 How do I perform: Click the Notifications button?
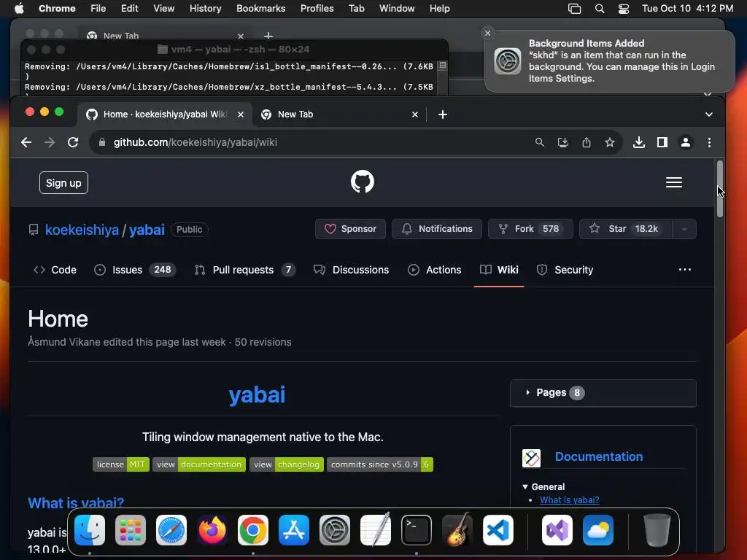[x=437, y=229]
